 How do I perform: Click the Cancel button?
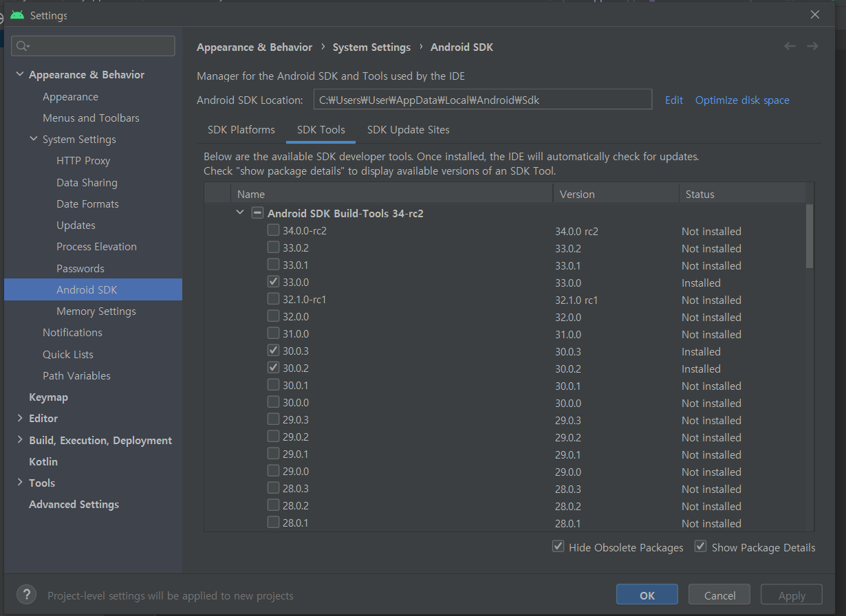pyautogui.click(x=720, y=595)
